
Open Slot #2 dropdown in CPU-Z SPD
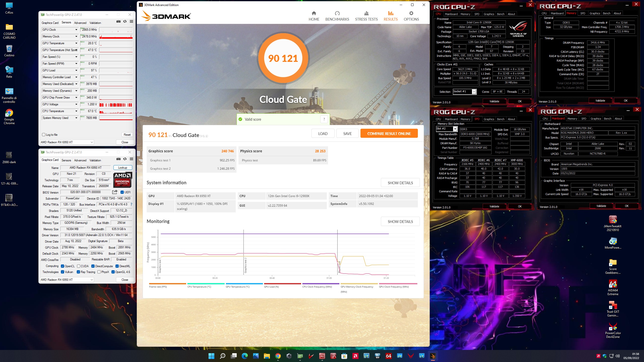[446, 129]
